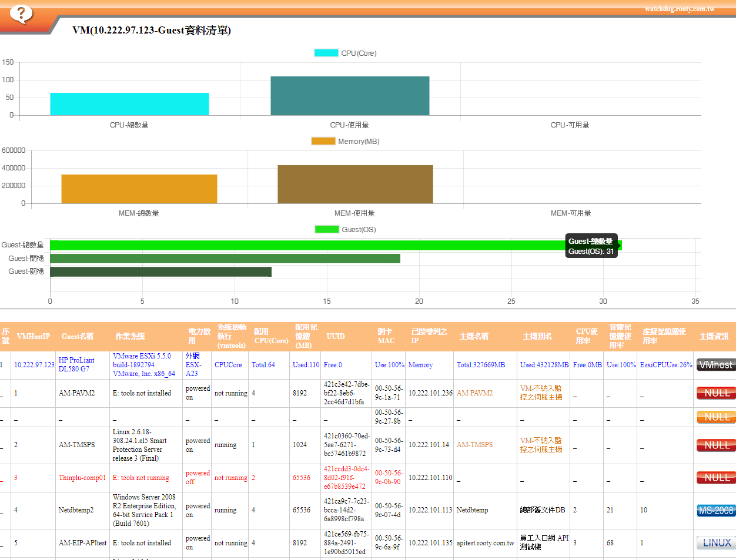Open the HP ProLiant DL580 G7 link

pyautogui.click(x=76, y=364)
